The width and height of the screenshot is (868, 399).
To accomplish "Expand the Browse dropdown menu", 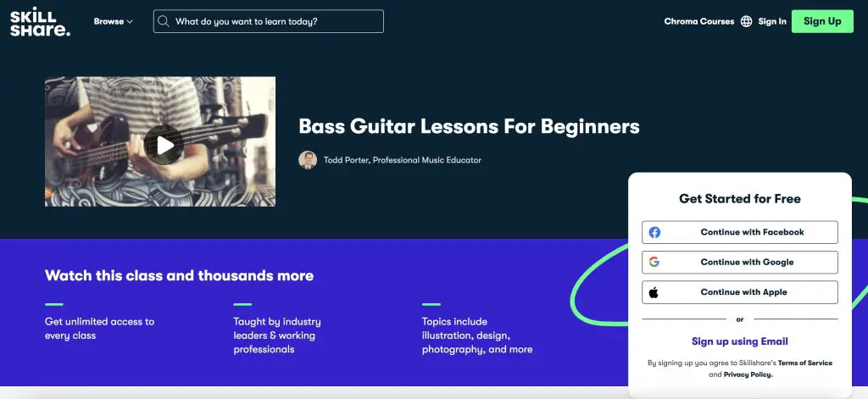I will click(114, 21).
